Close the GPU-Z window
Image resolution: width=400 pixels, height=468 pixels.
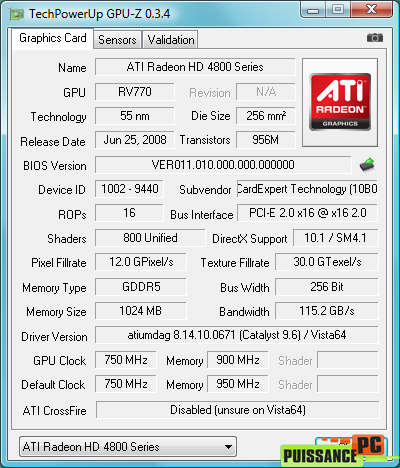tap(371, 10)
